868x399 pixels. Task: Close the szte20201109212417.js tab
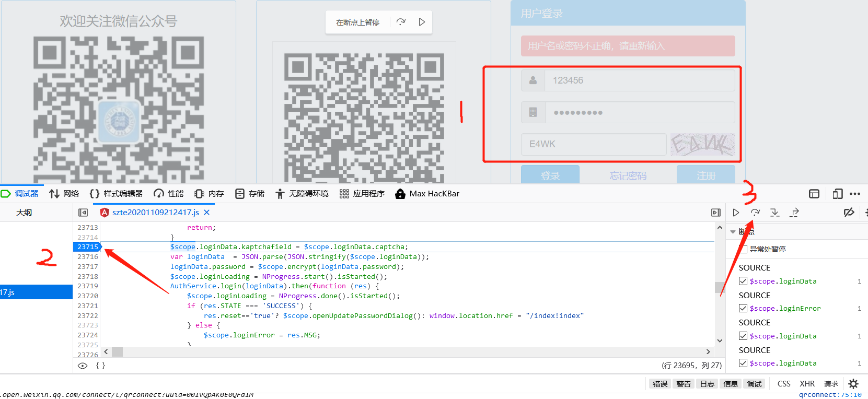(x=207, y=213)
